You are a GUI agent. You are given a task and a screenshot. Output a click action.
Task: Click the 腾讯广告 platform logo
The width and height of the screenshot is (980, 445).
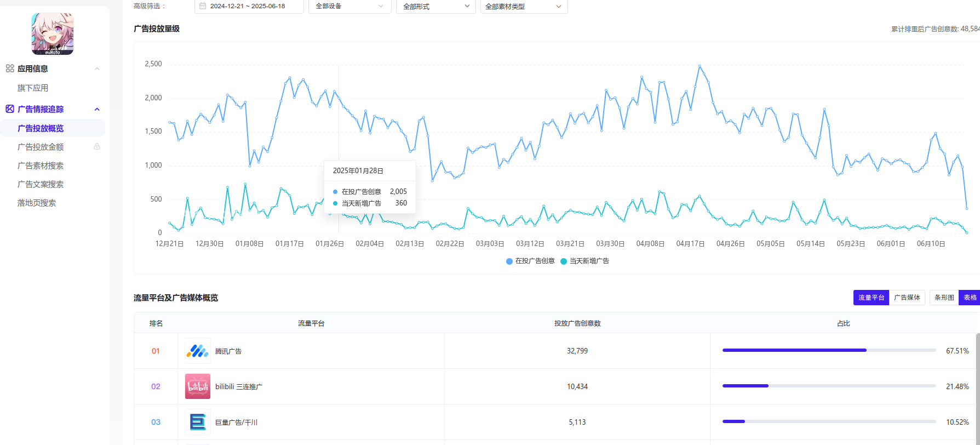point(197,351)
